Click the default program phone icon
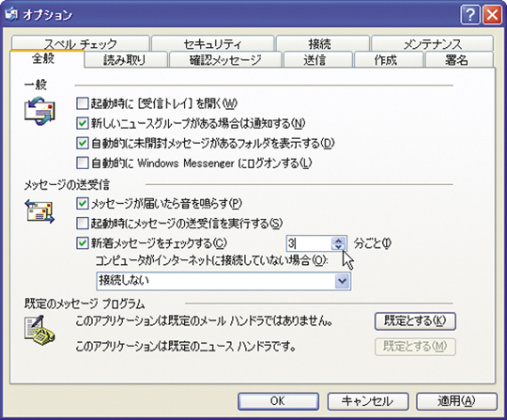The width and height of the screenshot is (507, 420). tap(39, 331)
